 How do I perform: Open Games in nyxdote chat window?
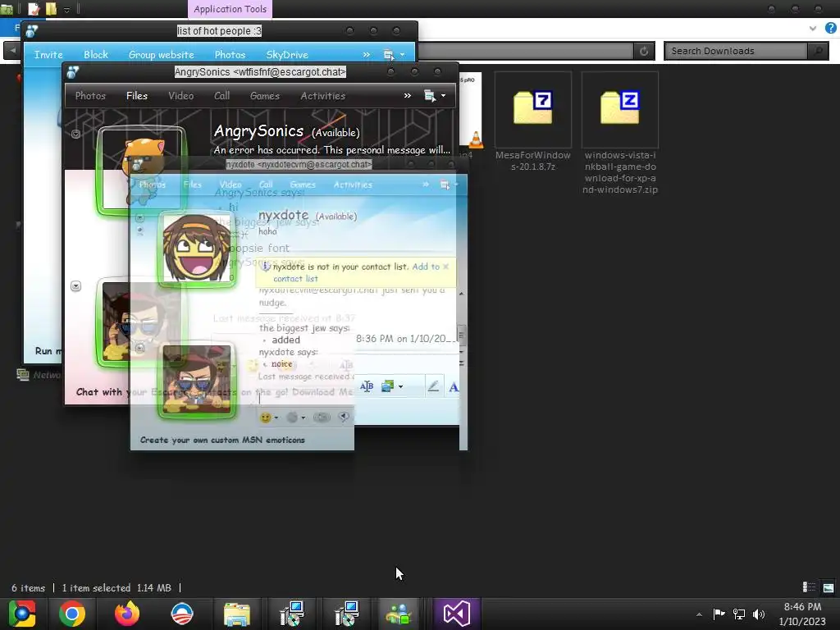pos(303,185)
